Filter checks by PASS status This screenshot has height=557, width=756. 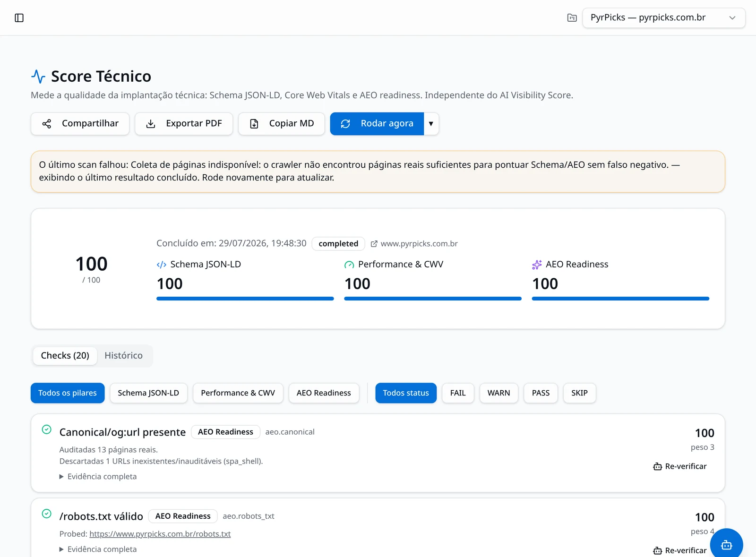tap(541, 393)
